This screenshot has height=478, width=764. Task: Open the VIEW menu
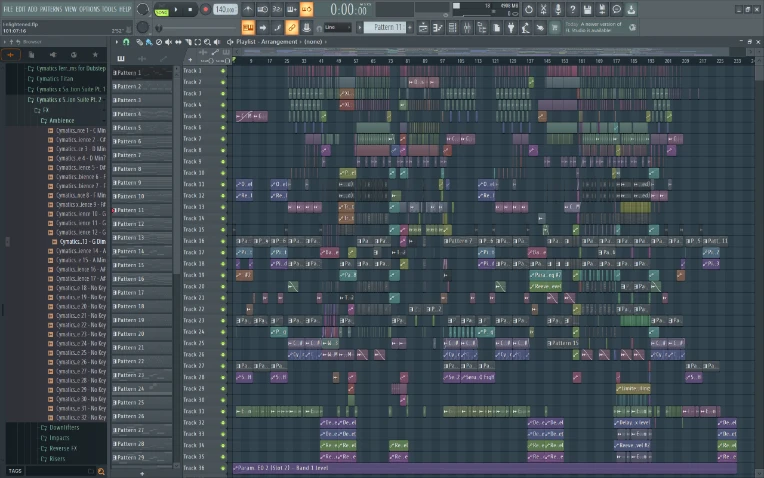(71, 9)
